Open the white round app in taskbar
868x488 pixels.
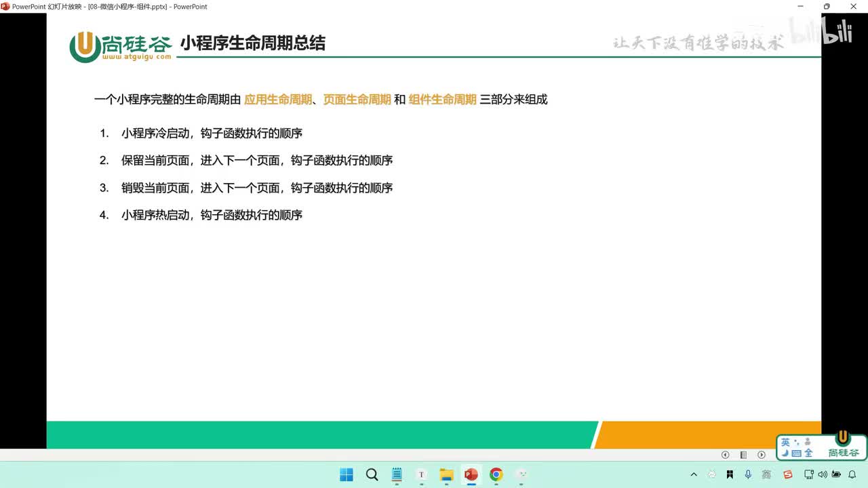point(521,474)
